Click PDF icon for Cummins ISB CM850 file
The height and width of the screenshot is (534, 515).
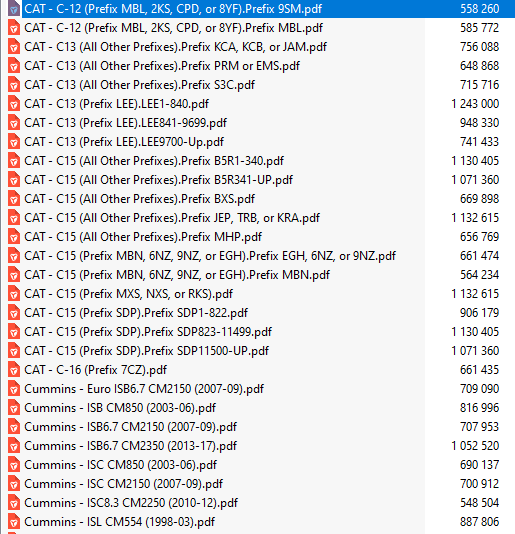click(x=14, y=408)
